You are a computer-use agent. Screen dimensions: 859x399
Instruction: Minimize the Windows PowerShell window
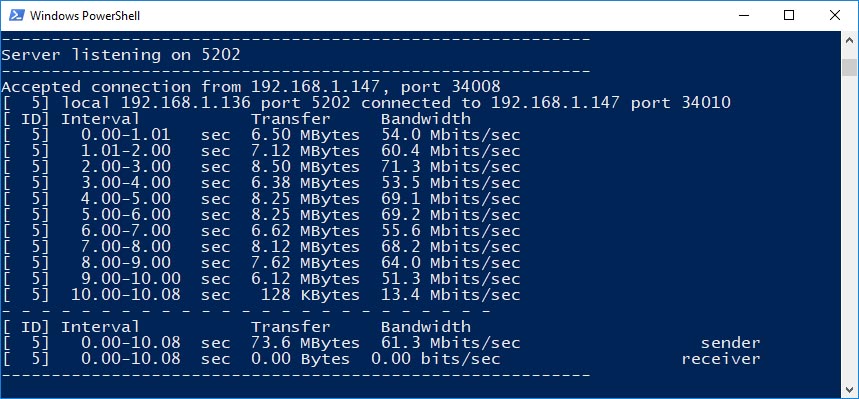tap(742, 15)
